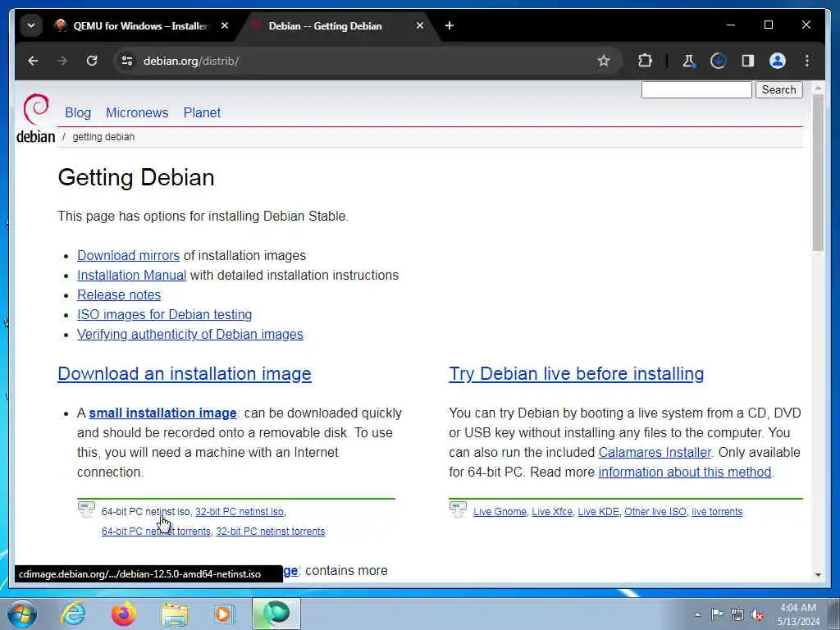The image size is (840, 630).
Task: Open network status tray icon
Action: (x=737, y=614)
